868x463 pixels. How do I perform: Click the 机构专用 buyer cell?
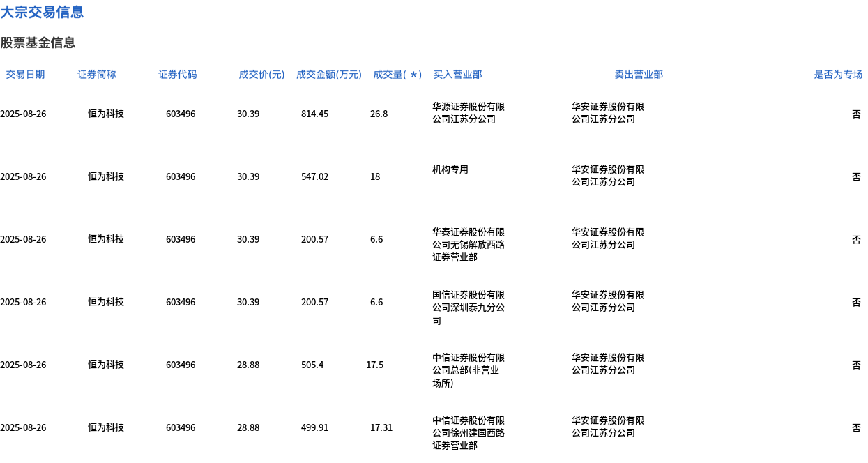tap(450, 169)
